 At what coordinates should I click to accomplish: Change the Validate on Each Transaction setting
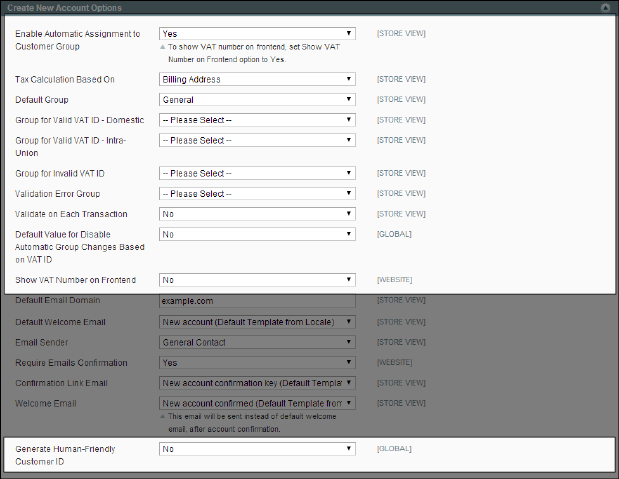tap(257, 214)
